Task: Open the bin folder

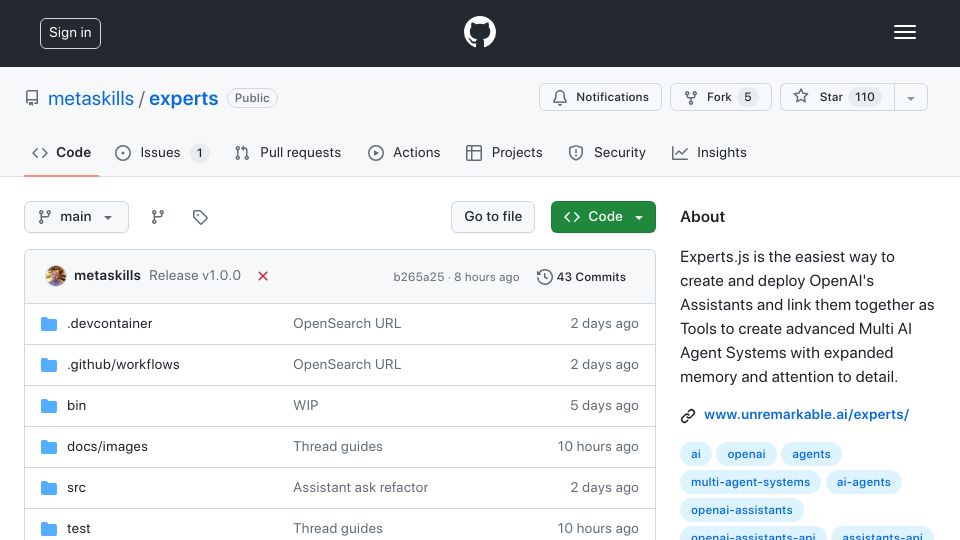Action: point(77,405)
